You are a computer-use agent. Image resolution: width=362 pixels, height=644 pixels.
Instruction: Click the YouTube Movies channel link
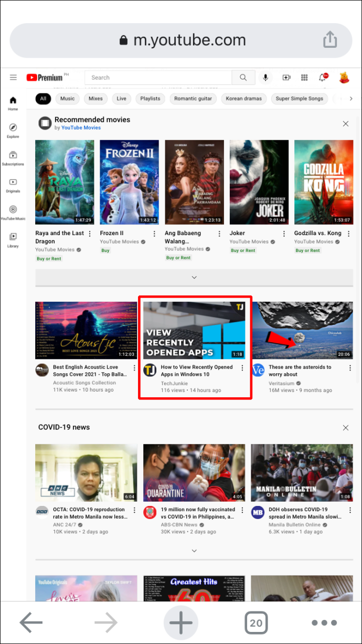tap(81, 128)
